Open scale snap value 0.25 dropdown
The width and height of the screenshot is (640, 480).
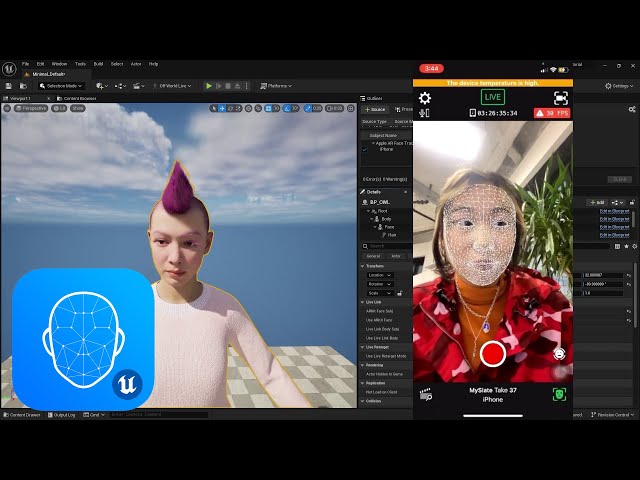point(317,109)
